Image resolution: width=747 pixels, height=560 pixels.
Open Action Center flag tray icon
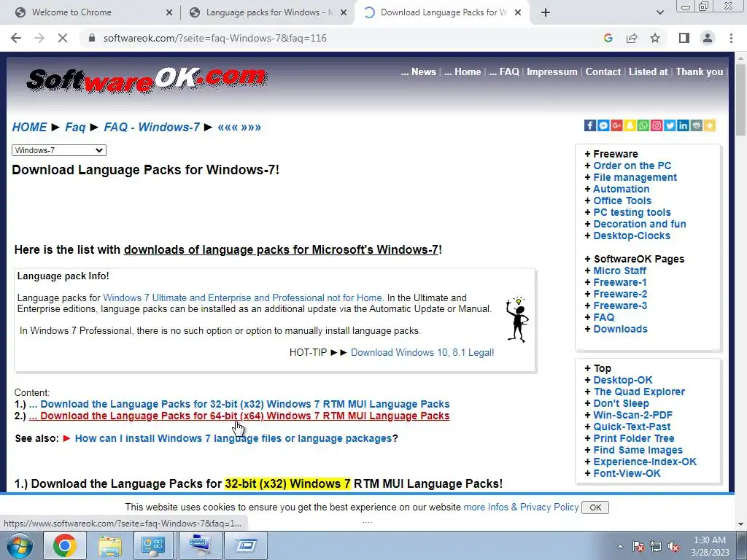pyautogui.click(x=638, y=547)
